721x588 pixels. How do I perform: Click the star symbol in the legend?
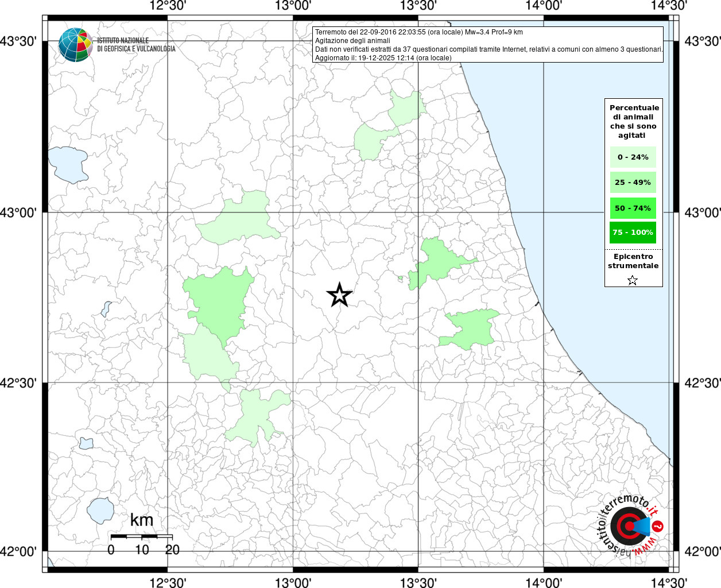pos(633,280)
